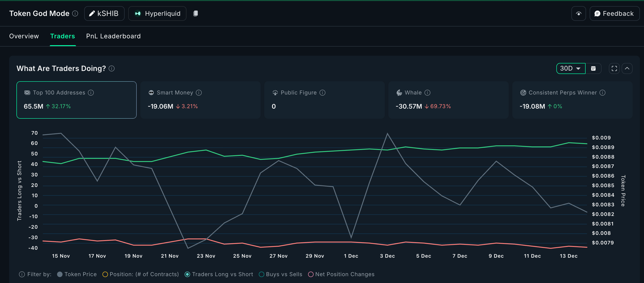Click info icon next to Smart Money
The height and width of the screenshot is (283, 644).
tap(199, 93)
